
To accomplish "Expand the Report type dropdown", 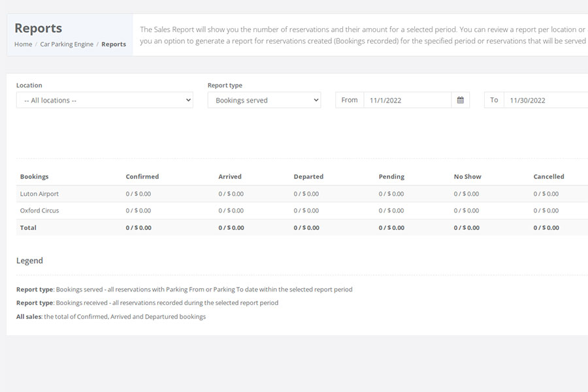I will [x=265, y=100].
